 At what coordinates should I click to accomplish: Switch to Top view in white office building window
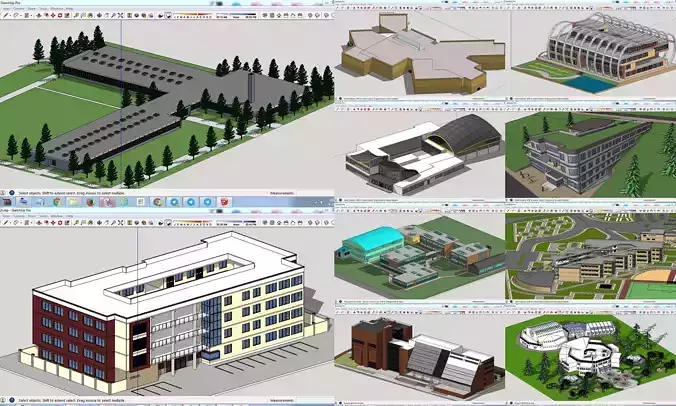click(272, 222)
